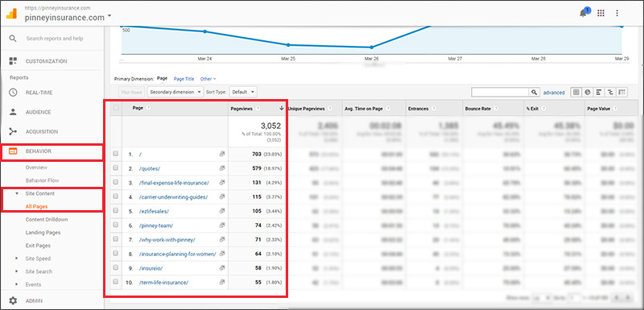
Task: Switch to the data table view icon
Action: [576, 93]
